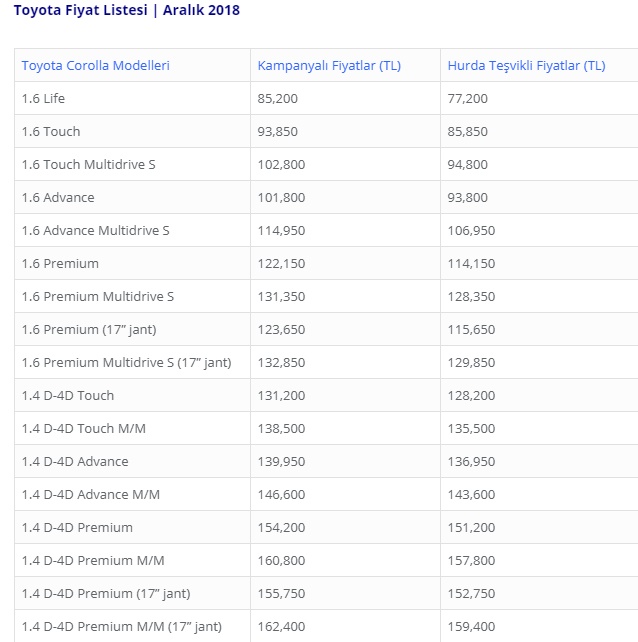This screenshot has height=642, width=638.
Task: Click the scrap-incentive price 115,650
Action: [x=471, y=330]
